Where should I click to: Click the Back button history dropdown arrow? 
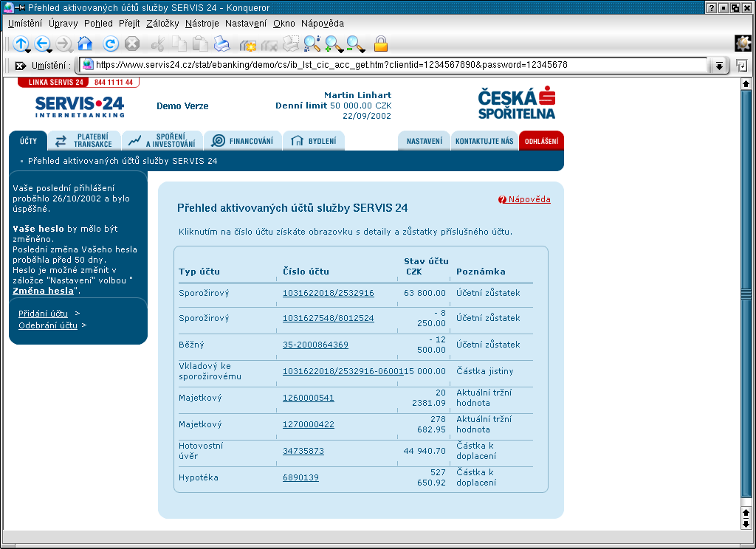click(49, 51)
